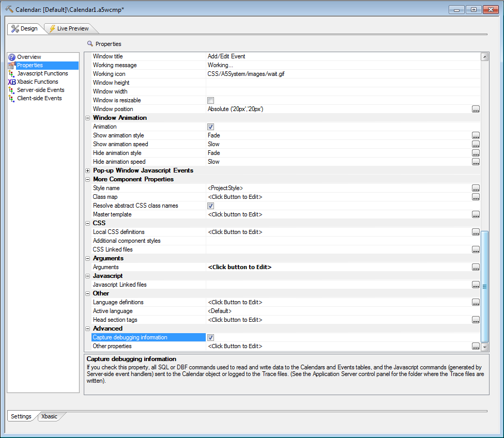
Task: Select the Show animation style row label
Action: (x=118, y=135)
